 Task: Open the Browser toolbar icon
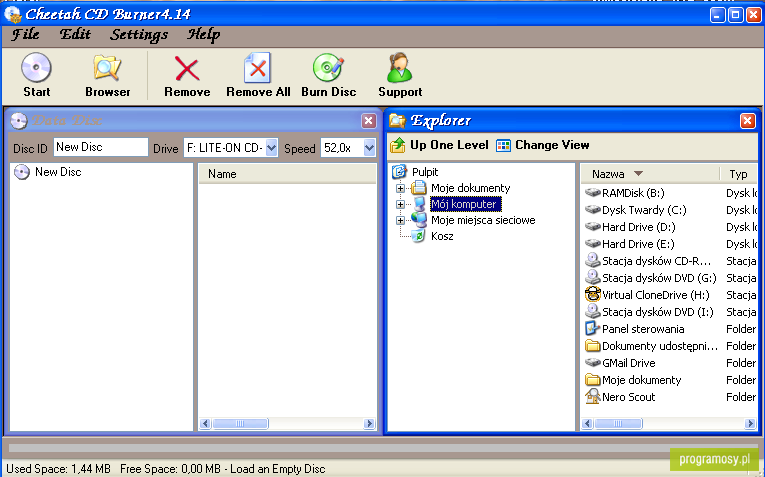point(107,67)
